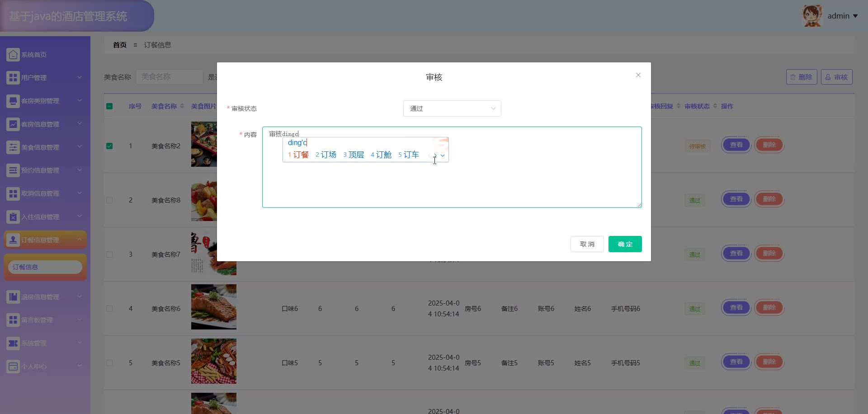The image size is (868, 414).
Task: Select the 订餐信息 submenu item
Action: click(45, 267)
